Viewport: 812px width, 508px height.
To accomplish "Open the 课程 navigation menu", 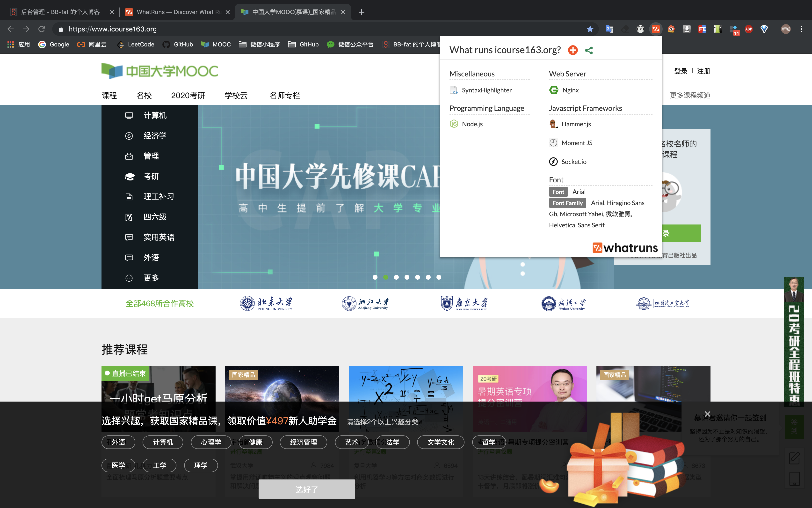I will coord(109,95).
